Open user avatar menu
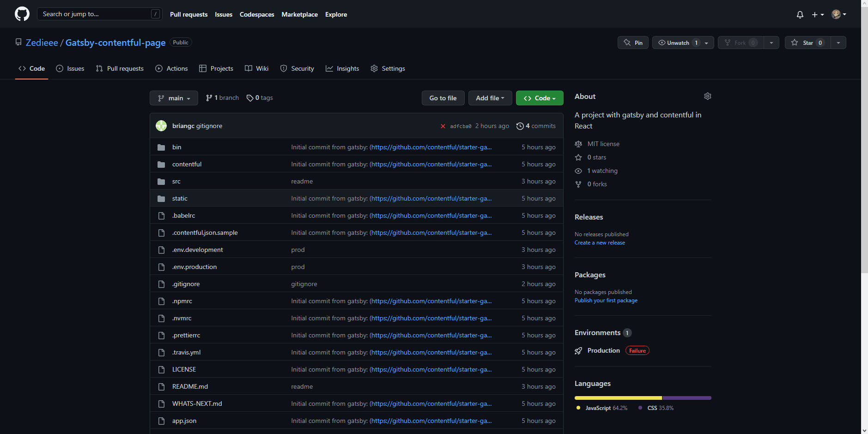 839,14
